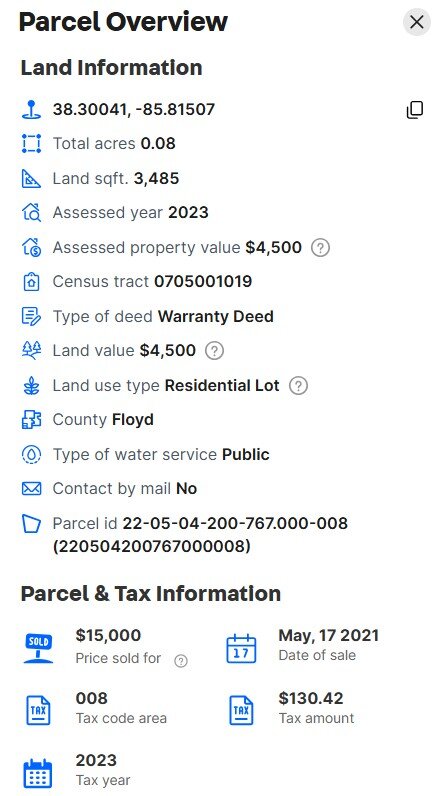This screenshot has height=796, width=445.
Task: Click the County map icon
Action: click(31, 420)
